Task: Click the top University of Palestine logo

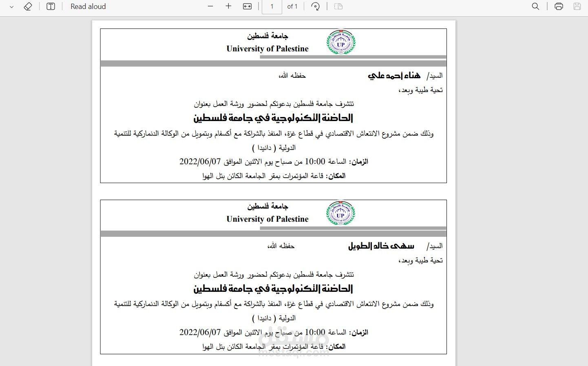Action: coord(341,42)
